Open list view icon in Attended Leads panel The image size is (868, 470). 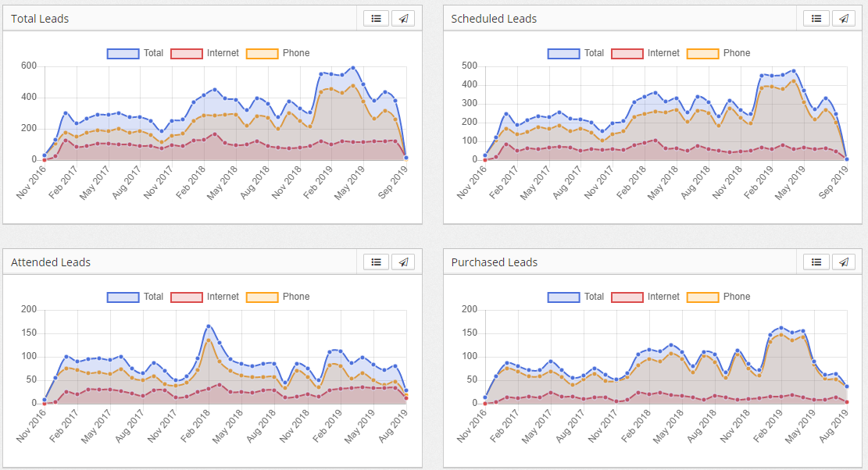click(x=376, y=262)
